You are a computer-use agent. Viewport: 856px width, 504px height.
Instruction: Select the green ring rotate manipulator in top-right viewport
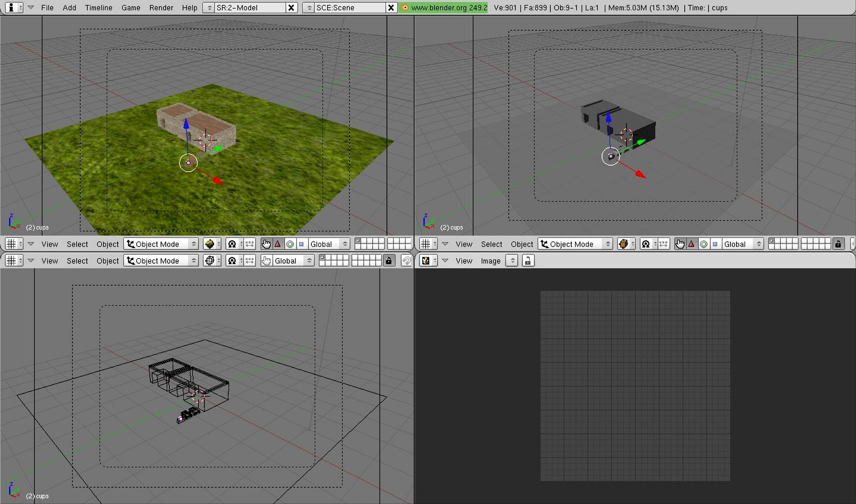(703, 244)
